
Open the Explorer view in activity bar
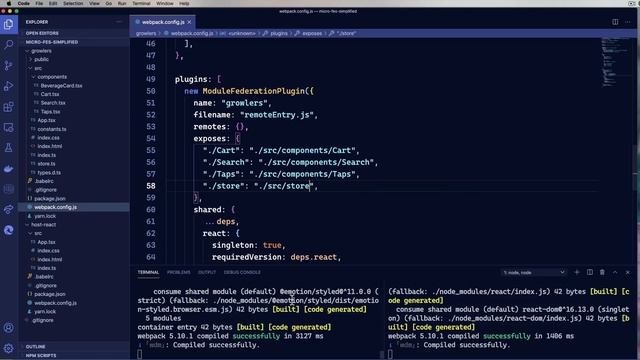point(9,24)
